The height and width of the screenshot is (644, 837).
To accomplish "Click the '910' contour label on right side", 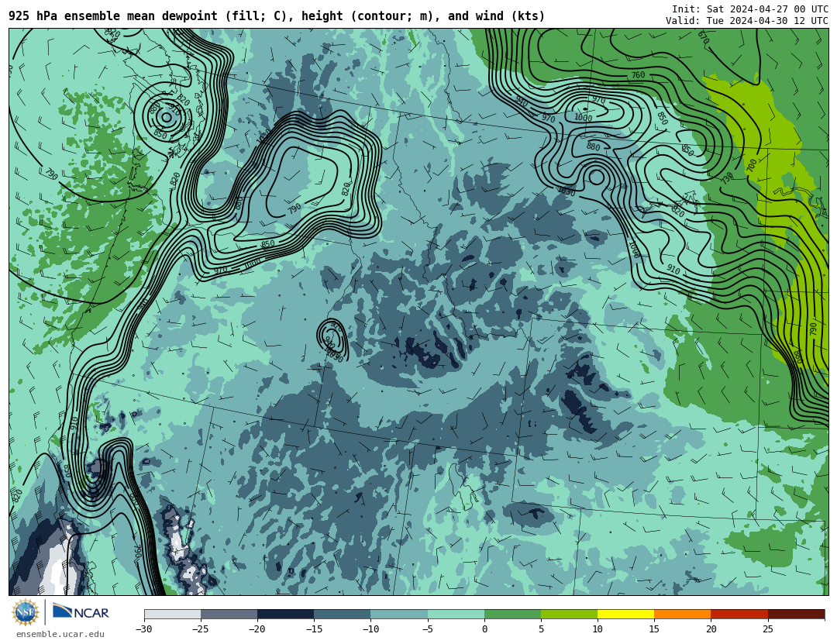I will [673, 270].
